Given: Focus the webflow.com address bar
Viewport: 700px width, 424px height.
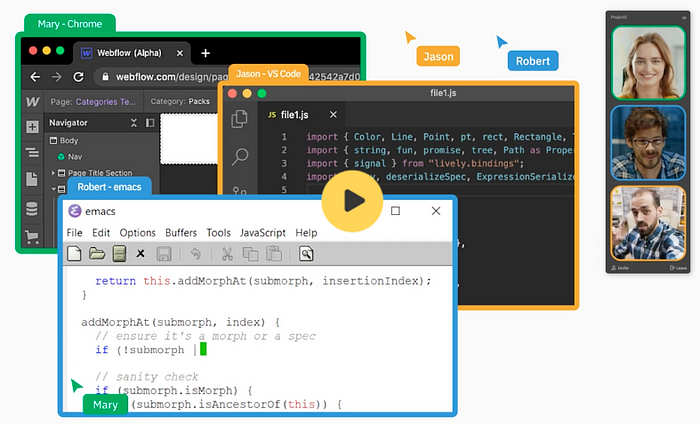Looking at the screenshot, I should click(227, 77).
